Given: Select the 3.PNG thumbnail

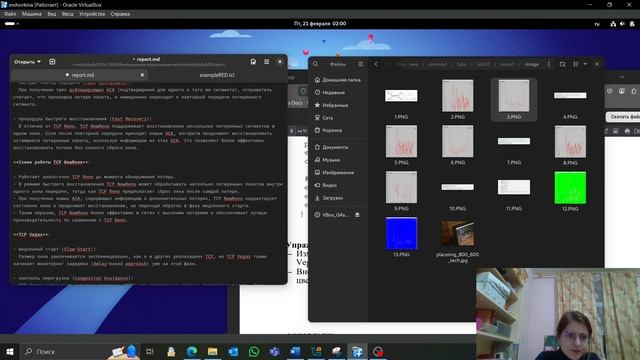Looking at the screenshot, I should (x=514, y=96).
